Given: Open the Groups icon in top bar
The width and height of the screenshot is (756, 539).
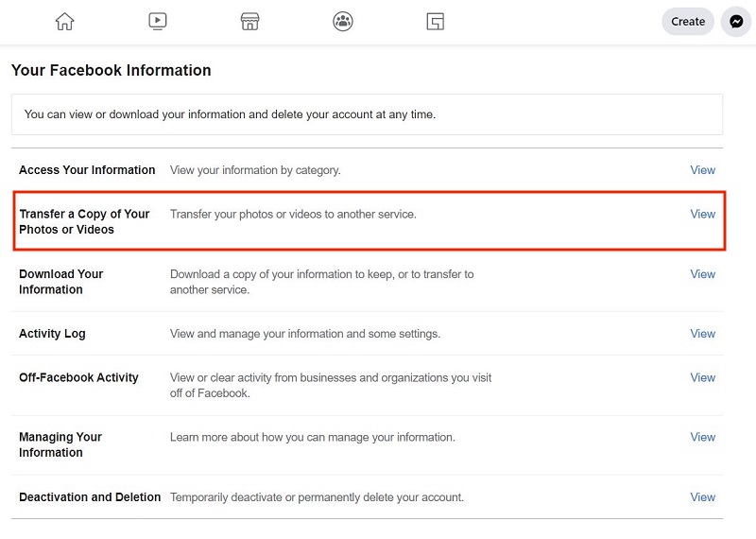Looking at the screenshot, I should [343, 21].
